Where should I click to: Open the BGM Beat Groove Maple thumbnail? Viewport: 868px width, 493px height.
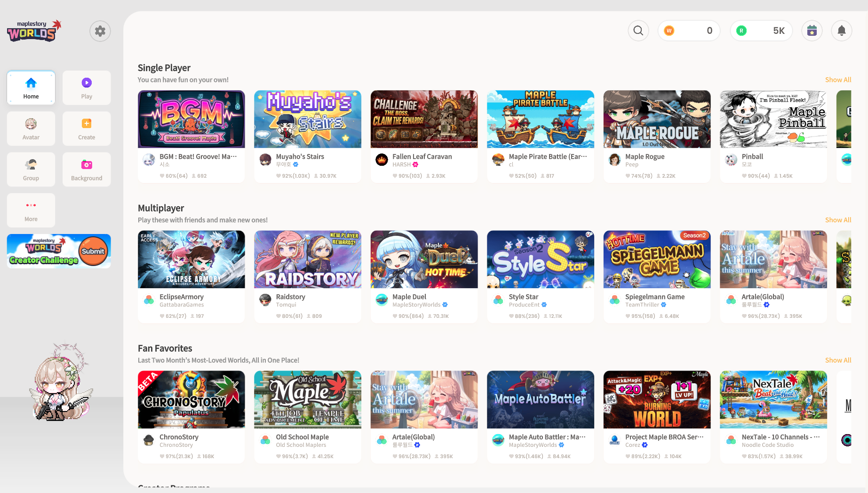tap(191, 119)
